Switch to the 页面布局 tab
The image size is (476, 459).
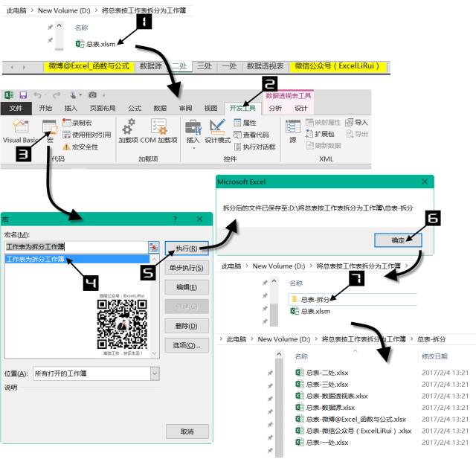[x=103, y=109]
